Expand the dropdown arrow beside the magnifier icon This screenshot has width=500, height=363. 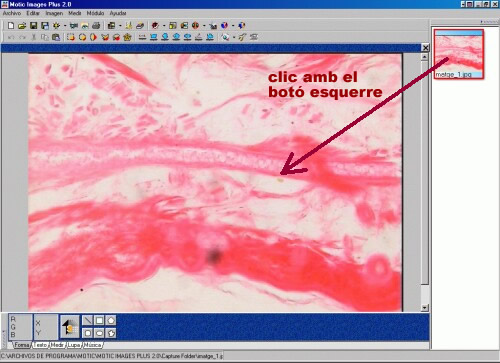coord(234,37)
